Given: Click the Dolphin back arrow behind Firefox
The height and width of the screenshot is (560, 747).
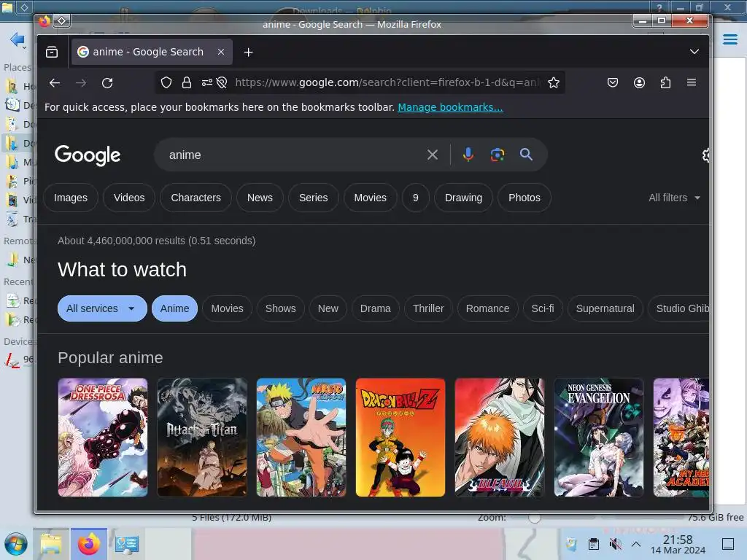Looking at the screenshot, I should pos(17,39).
